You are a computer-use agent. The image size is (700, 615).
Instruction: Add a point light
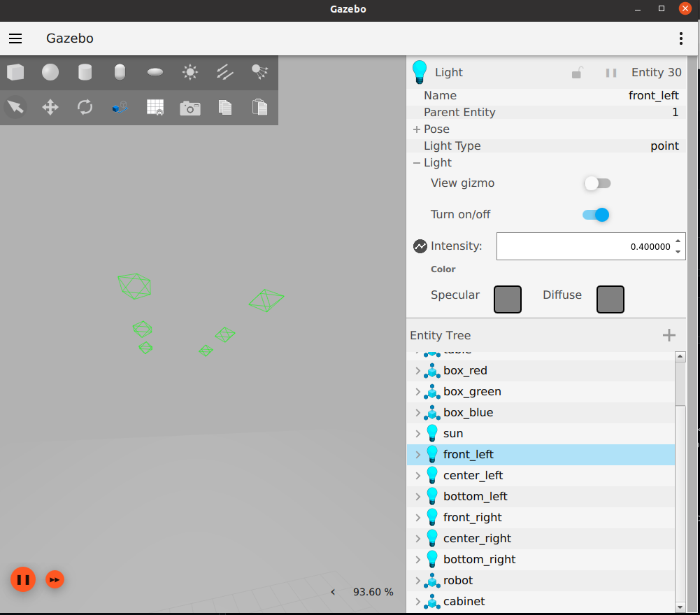[190, 72]
